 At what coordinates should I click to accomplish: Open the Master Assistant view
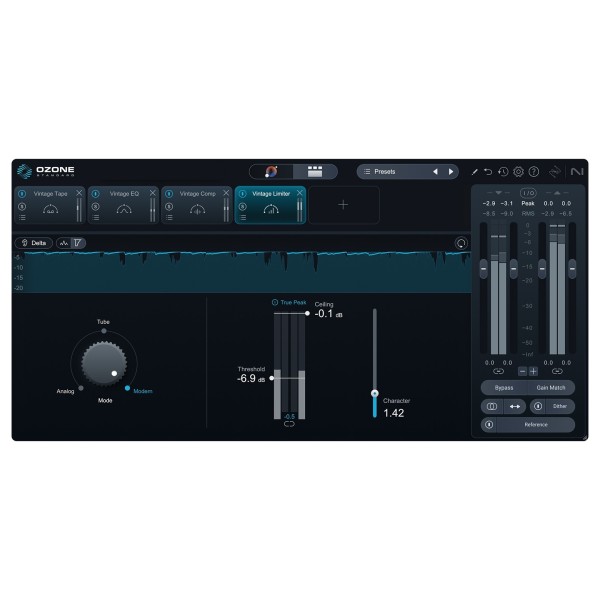click(271, 171)
